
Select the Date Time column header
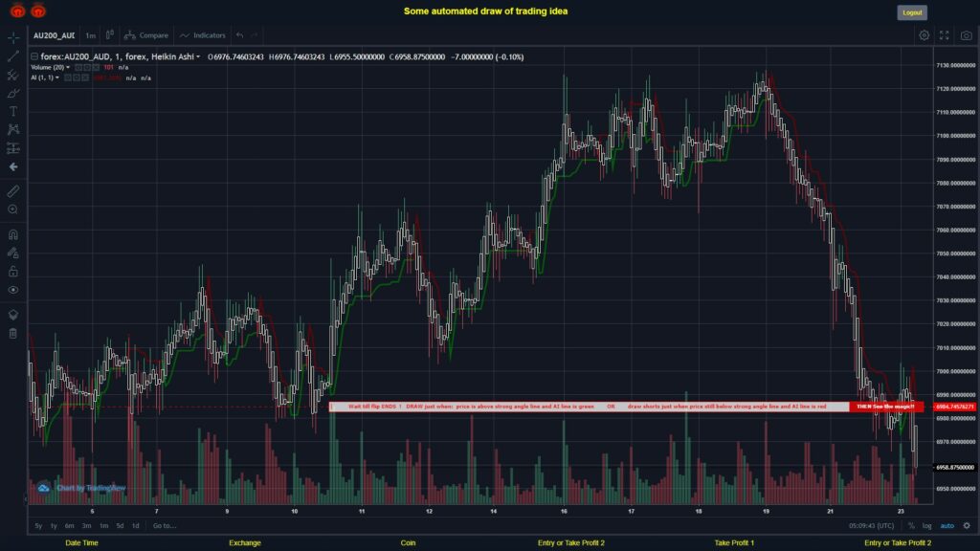click(82, 543)
